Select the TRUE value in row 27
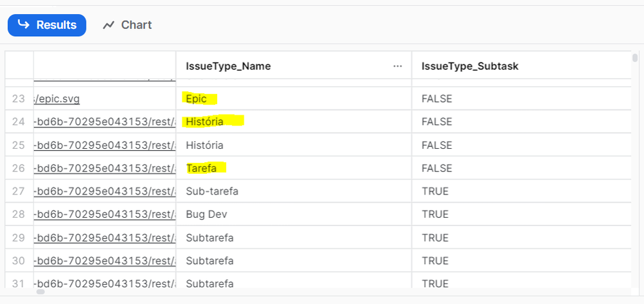644x304 pixels. coord(435,191)
